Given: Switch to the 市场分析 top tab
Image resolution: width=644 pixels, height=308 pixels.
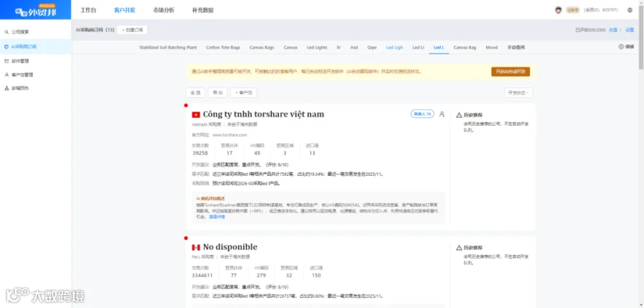Looking at the screenshot, I should click(x=163, y=10).
